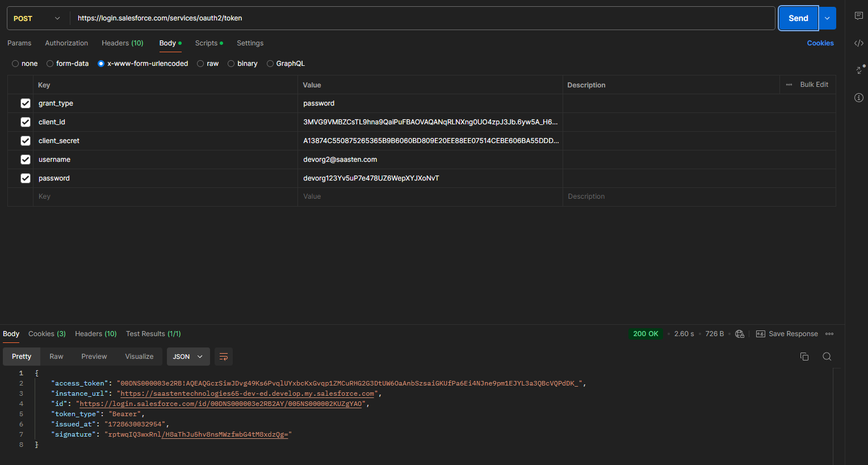The width and height of the screenshot is (868, 465).
Task: Select the raw body type
Action: tap(200, 64)
